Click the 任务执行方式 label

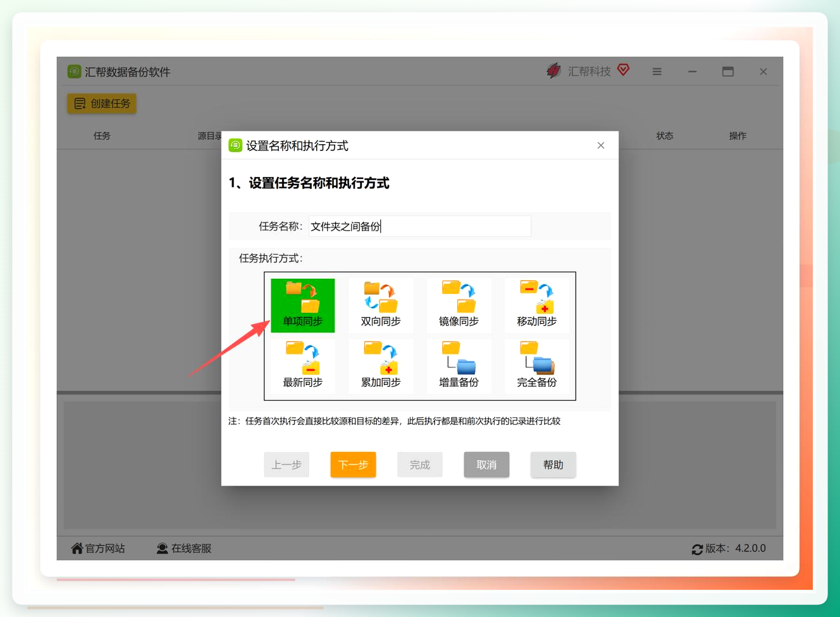[x=271, y=258]
